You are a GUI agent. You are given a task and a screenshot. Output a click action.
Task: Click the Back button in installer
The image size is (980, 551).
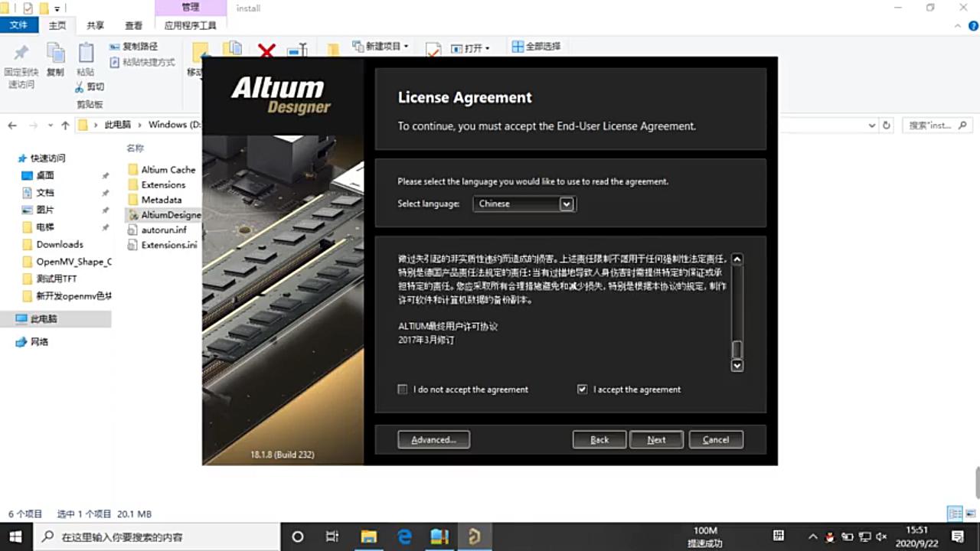pyautogui.click(x=599, y=440)
